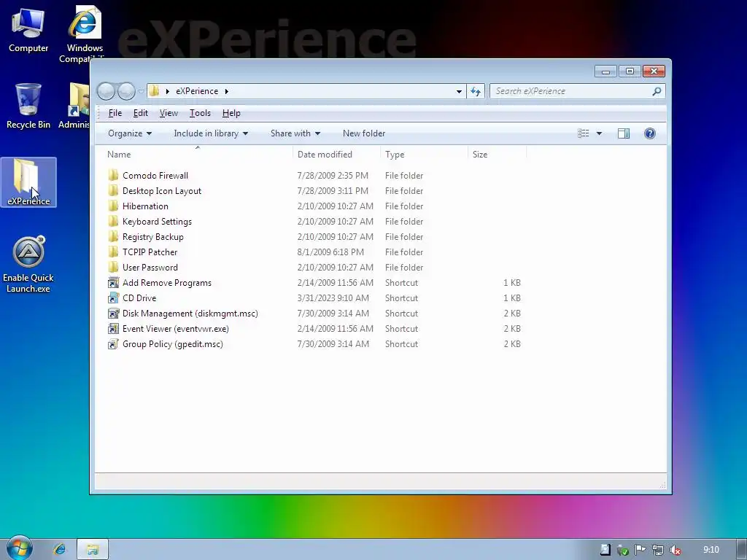Select the Registry Backup folder icon
The width and height of the screenshot is (747, 560).
click(113, 237)
